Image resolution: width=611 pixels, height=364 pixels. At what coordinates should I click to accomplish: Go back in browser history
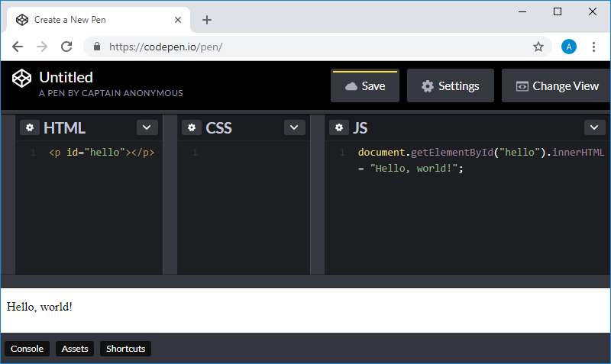18,47
